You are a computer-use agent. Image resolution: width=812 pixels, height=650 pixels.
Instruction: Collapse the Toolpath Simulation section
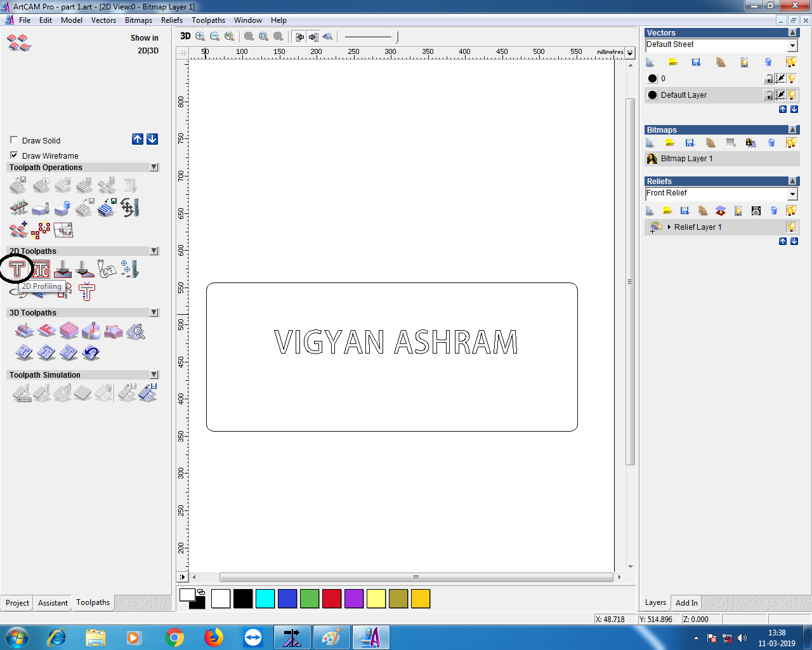click(x=154, y=375)
